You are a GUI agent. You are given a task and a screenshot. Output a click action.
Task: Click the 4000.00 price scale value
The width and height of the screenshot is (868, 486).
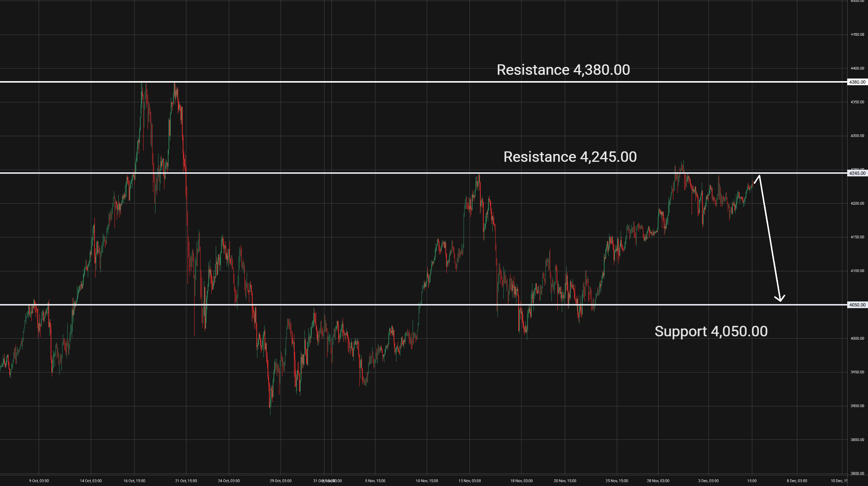[x=857, y=339]
